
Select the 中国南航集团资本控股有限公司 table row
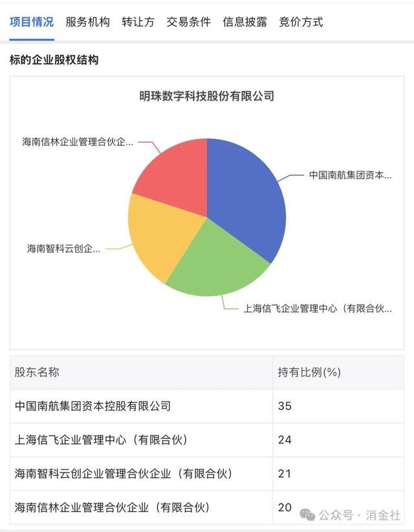tap(93, 406)
